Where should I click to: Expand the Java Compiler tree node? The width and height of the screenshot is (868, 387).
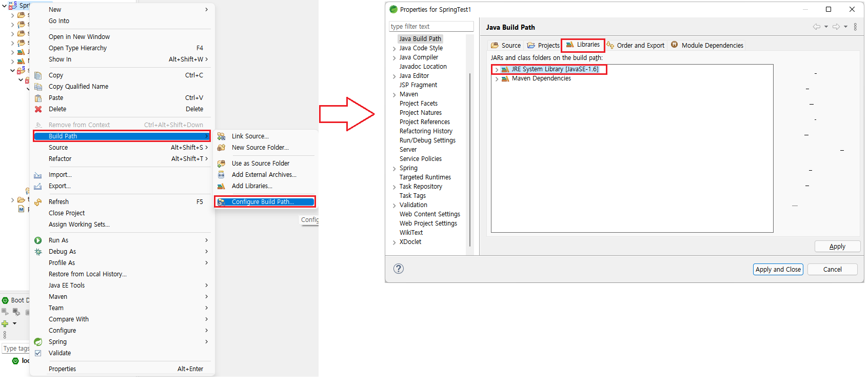pyautogui.click(x=394, y=58)
